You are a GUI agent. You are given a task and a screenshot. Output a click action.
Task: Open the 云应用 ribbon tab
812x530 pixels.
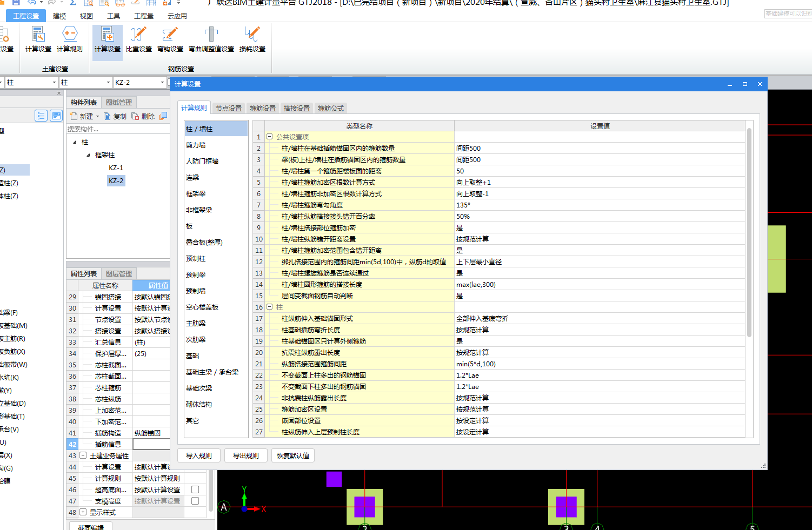click(x=177, y=16)
